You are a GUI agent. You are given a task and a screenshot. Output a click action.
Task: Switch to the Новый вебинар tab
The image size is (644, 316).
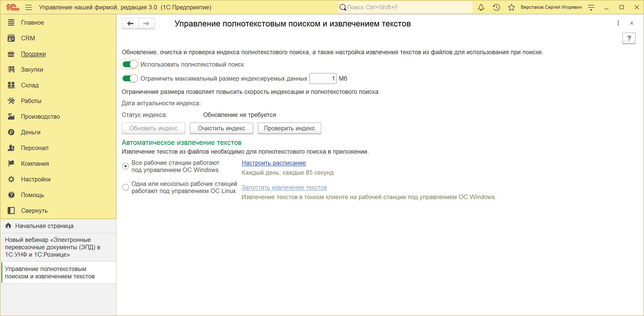coord(58,247)
